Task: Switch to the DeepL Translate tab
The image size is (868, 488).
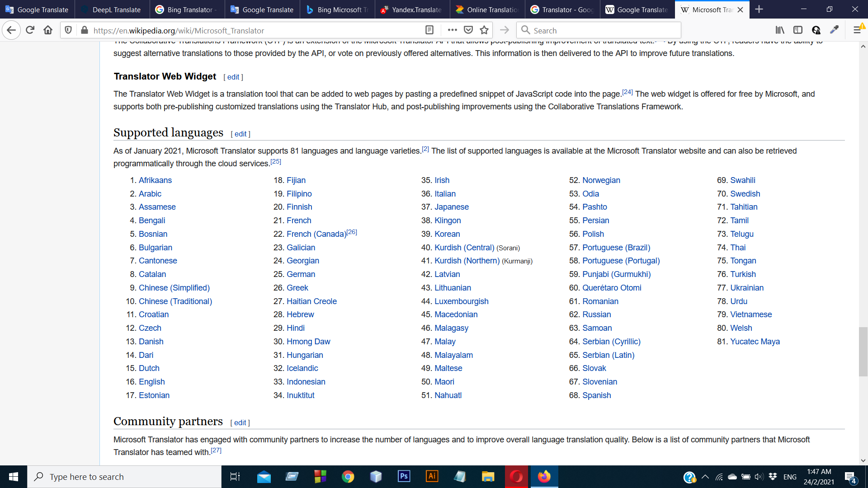Action: [112, 9]
